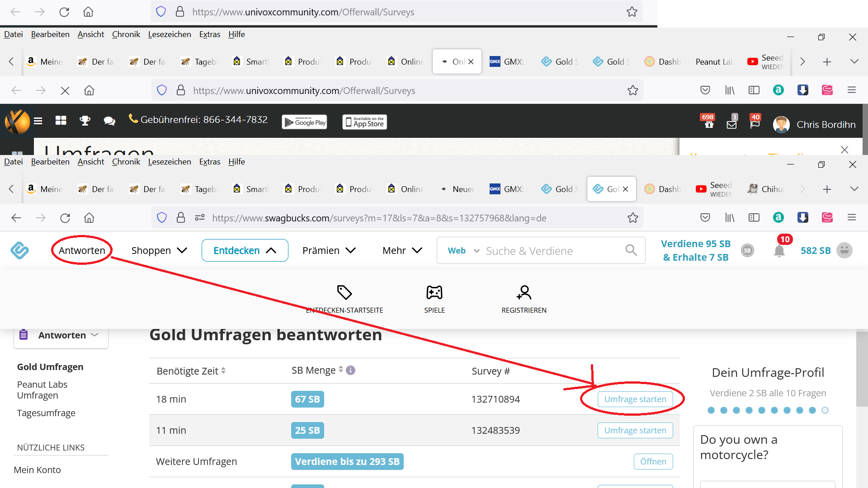Open Tagesumfrage sidebar link
868x488 pixels.
coord(46,413)
